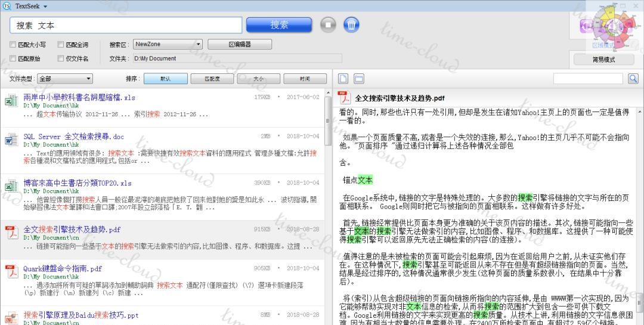The image size is (644, 325).
Task: Open the TextSeek title menu arrow
Action: point(45,7)
